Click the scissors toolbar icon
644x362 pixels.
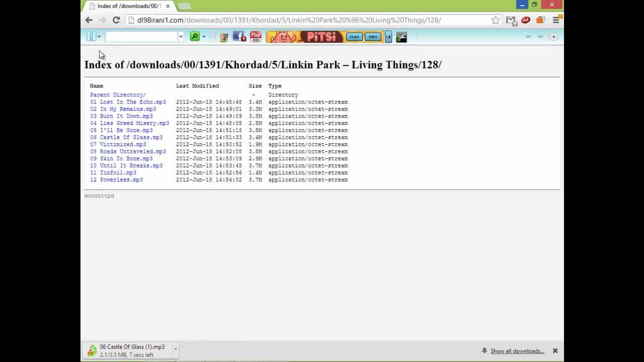pos(401,37)
